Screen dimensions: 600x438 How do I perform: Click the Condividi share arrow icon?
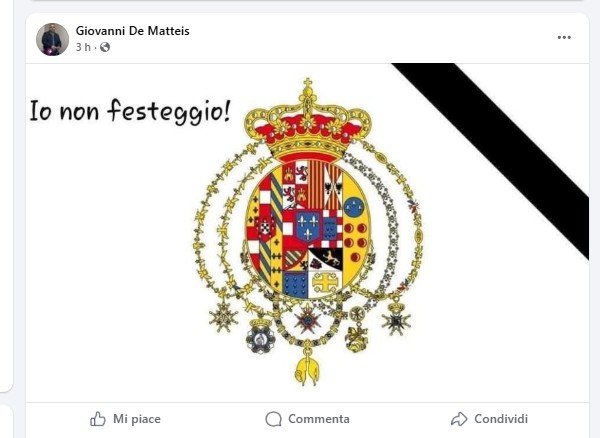[459, 419]
